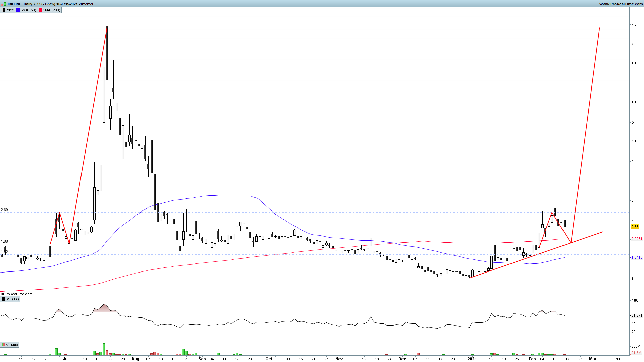Open the www.ProRealTime.com link at top right
The height and width of the screenshot is (362, 644).
621,4
